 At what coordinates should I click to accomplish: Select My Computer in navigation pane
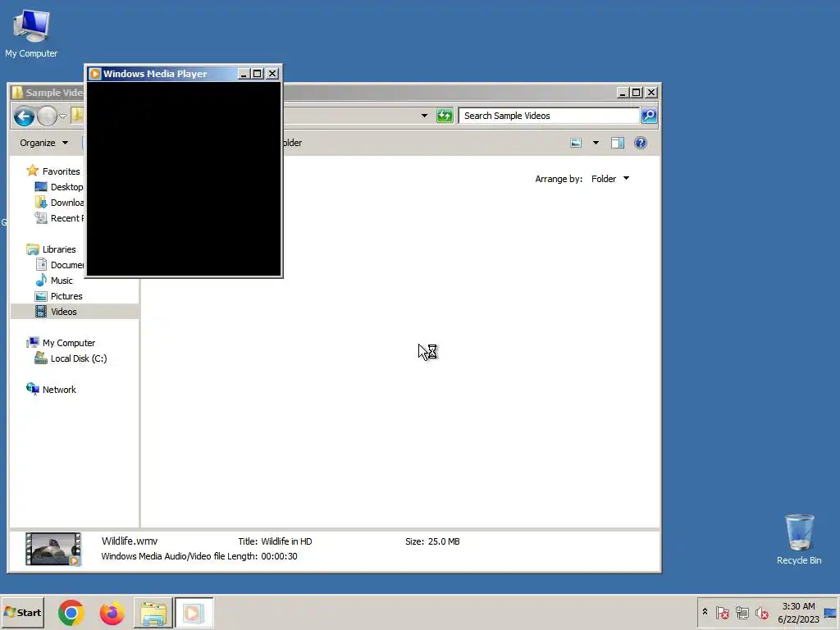[x=61, y=343]
